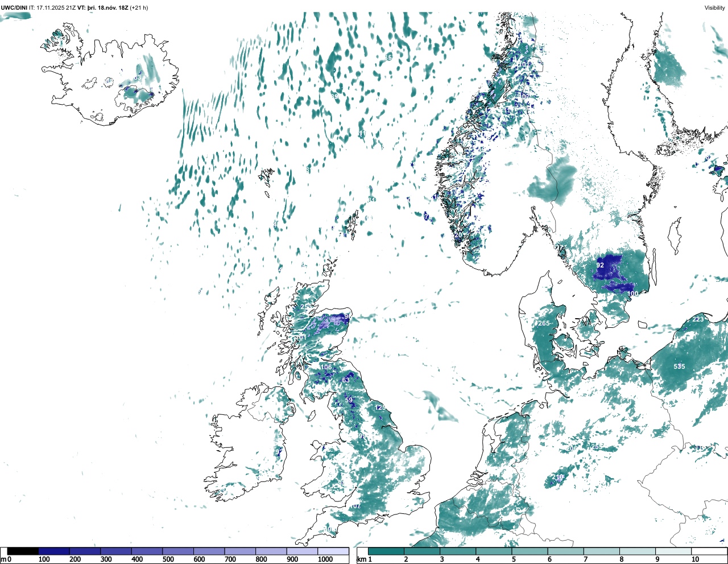Click the '125' value near England's east coast
Viewport: 728px width, 564px height.
tap(380, 407)
